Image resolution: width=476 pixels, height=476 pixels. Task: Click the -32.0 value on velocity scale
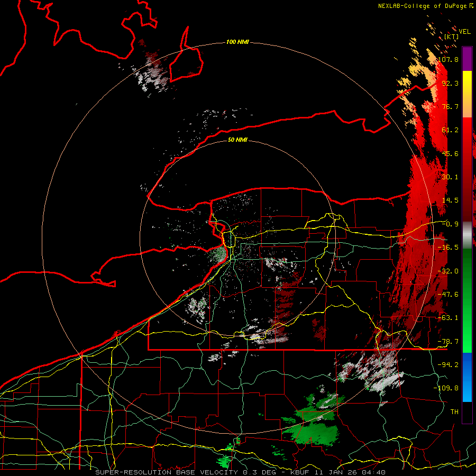448,271
